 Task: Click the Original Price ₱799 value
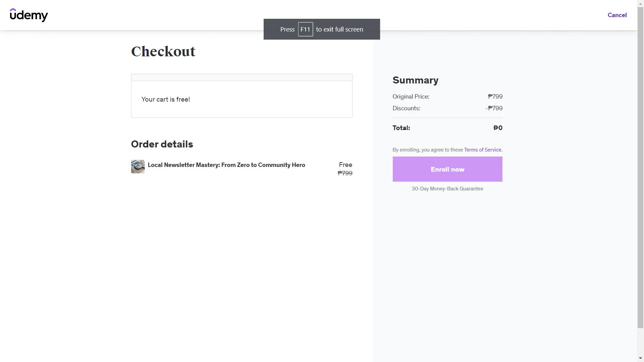coord(495,97)
